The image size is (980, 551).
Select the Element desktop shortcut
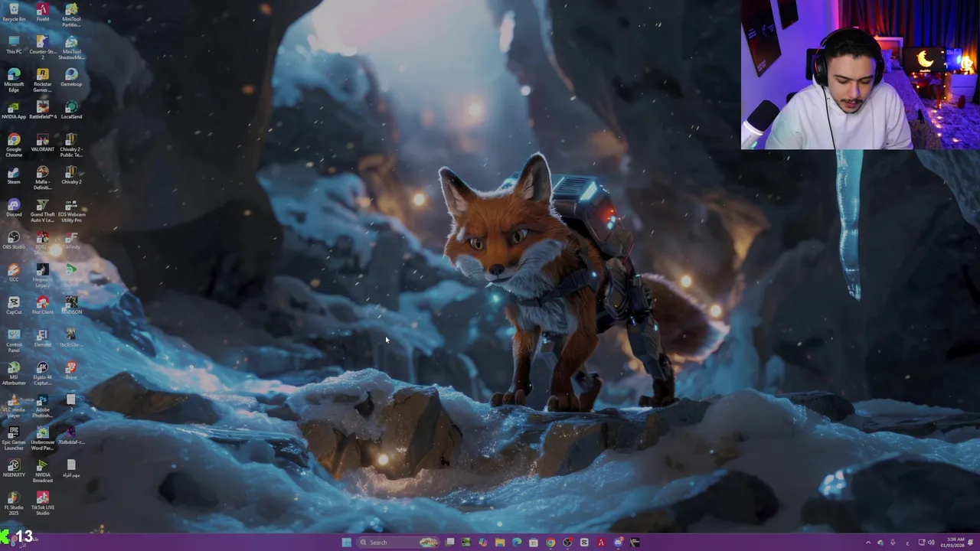42,337
